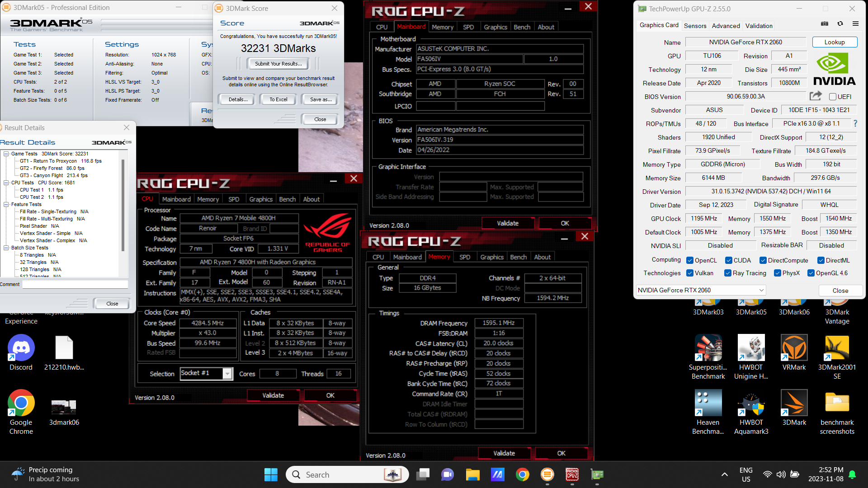Open the benchmark screenshots folder
The image size is (868, 488).
click(x=837, y=412)
